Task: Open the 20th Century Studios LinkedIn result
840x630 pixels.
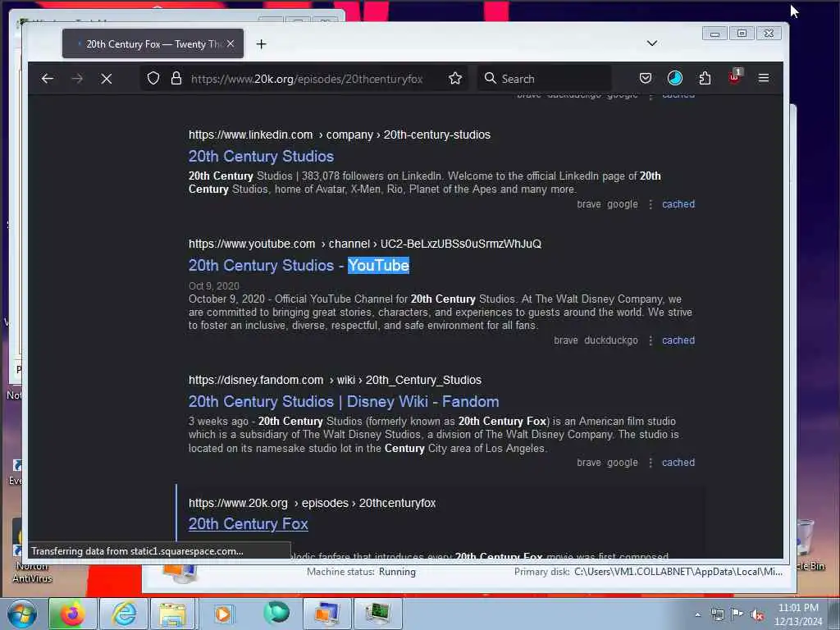Action: pos(261,157)
